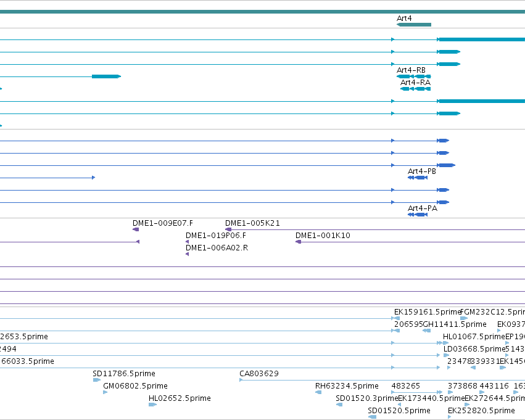Click the CA803629 EST label
Image resolution: width=525 pixels, height=420 pixels.
[259, 374]
